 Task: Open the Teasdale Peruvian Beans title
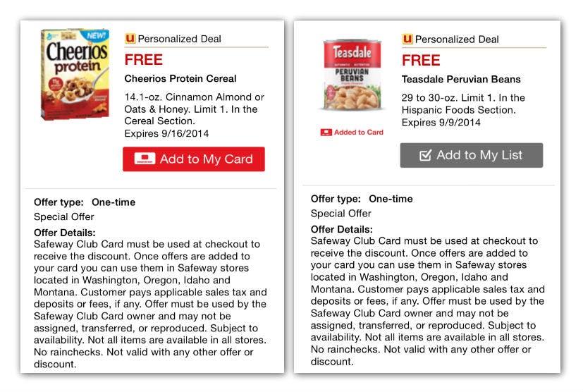pyautogui.click(x=461, y=79)
